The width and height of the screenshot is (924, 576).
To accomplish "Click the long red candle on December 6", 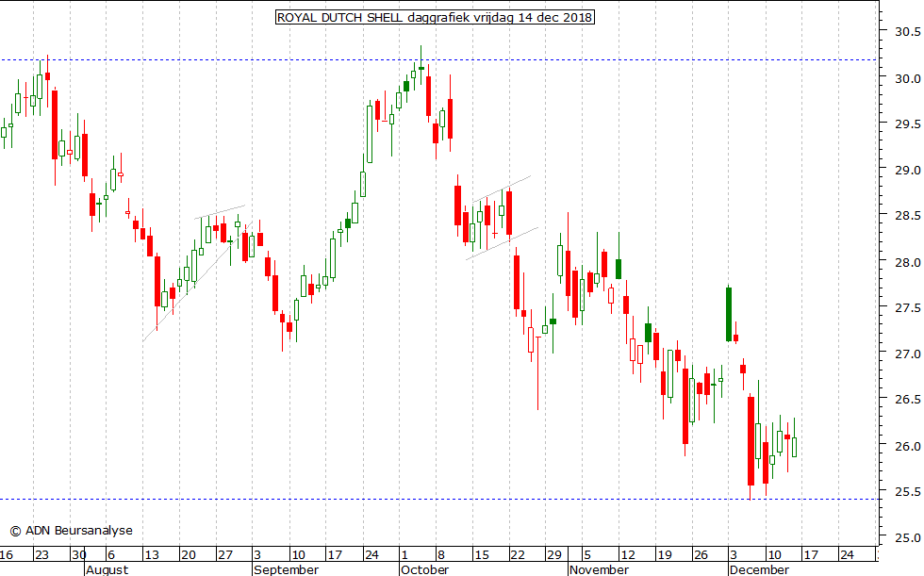I will coord(751,440).
